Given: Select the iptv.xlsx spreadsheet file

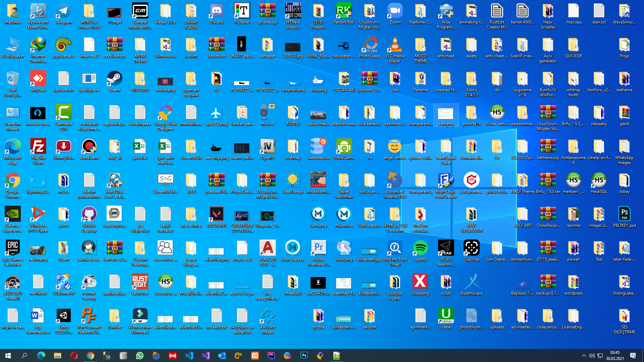Looking at the screenshot, I should tap(140, 150).
